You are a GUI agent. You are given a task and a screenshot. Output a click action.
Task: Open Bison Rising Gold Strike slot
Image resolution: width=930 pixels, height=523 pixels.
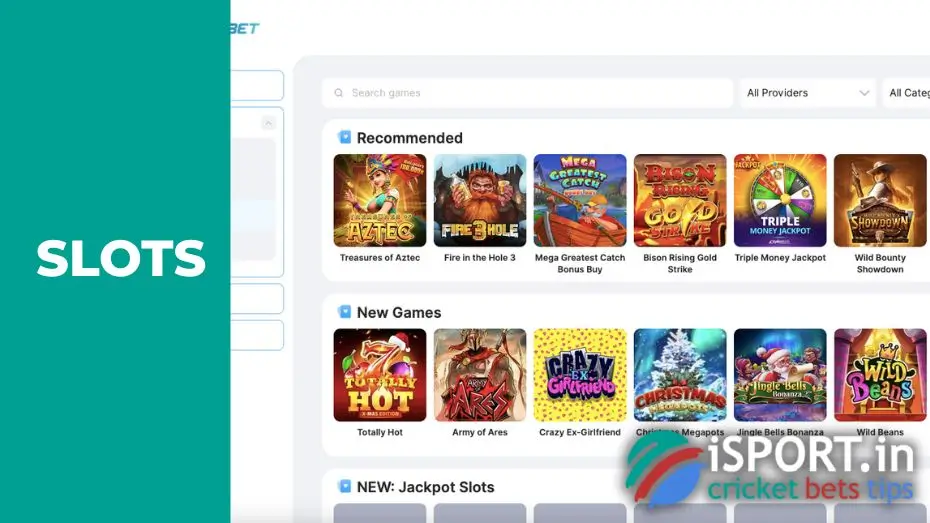[x=680, y=200]
